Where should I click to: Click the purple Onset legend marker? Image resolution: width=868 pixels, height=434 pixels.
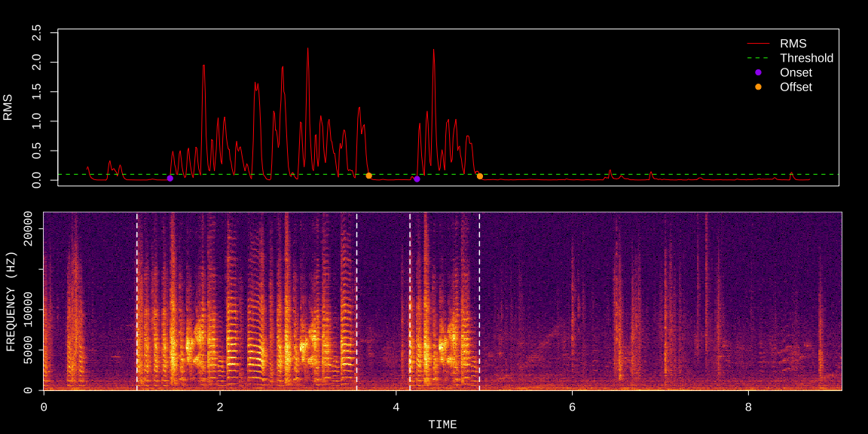tap(759, 72)
